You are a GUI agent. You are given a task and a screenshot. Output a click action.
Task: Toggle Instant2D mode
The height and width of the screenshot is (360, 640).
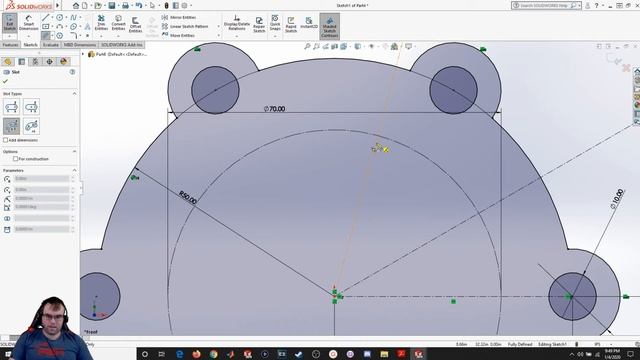[x=309, y=23]
